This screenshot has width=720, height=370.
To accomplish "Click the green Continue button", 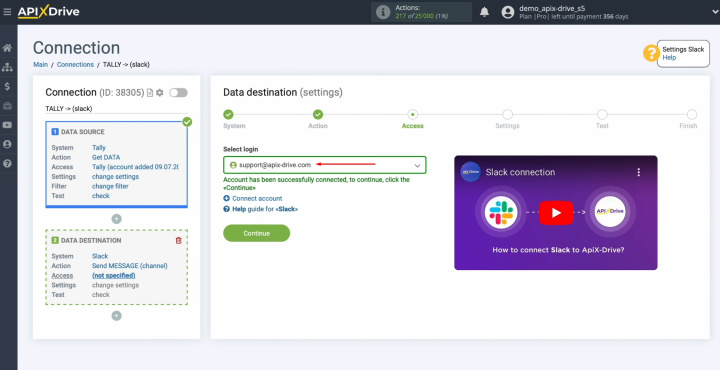I will 256,233.
